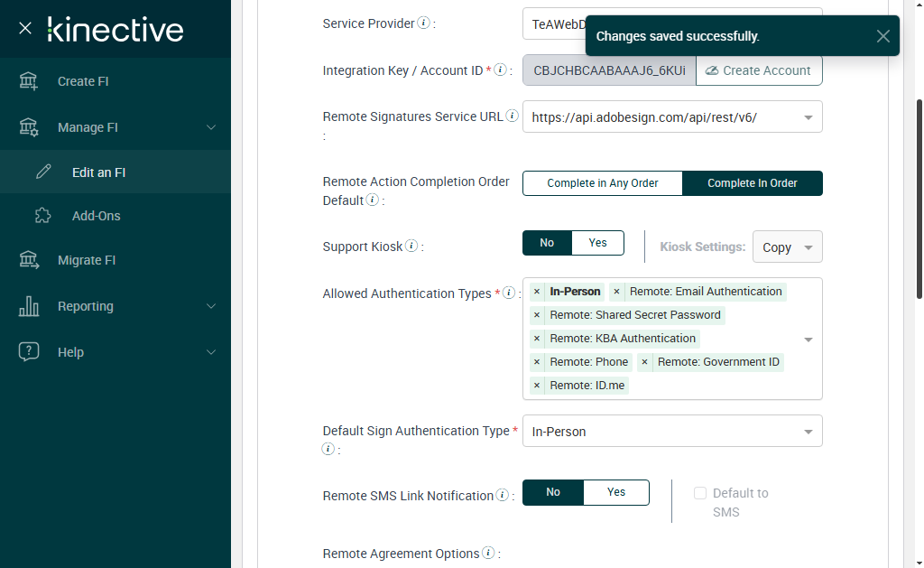Expand the Default Sign Authentication Type dropdown
924x568 pixels.
pyautogui.click(x=808, y=432)
